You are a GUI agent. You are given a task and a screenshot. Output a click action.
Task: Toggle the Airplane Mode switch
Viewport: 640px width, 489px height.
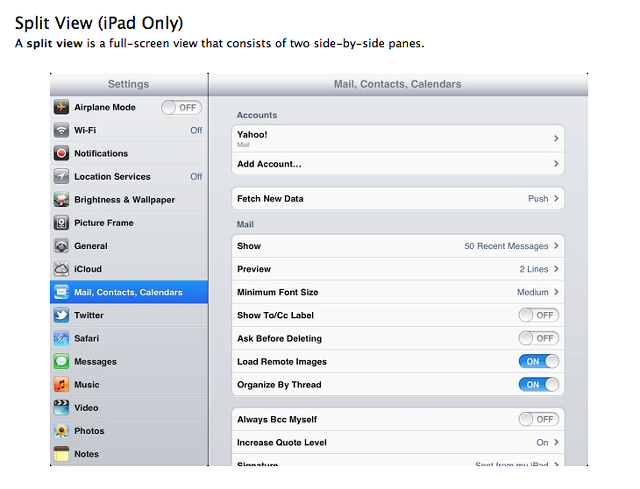coord(181,108)
